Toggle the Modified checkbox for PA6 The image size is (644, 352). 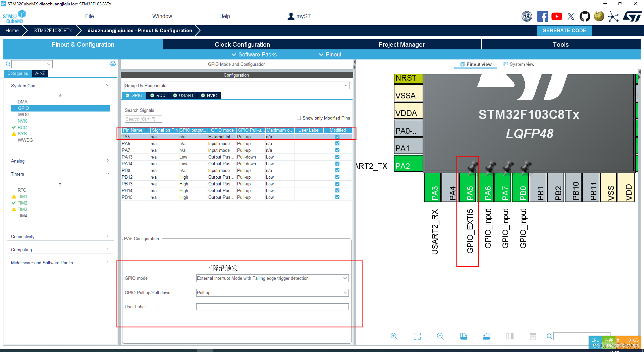[x=337, y=143]
